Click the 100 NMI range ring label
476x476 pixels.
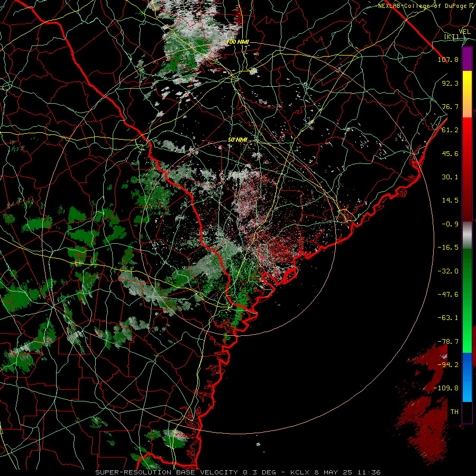[x=237, y=42]
